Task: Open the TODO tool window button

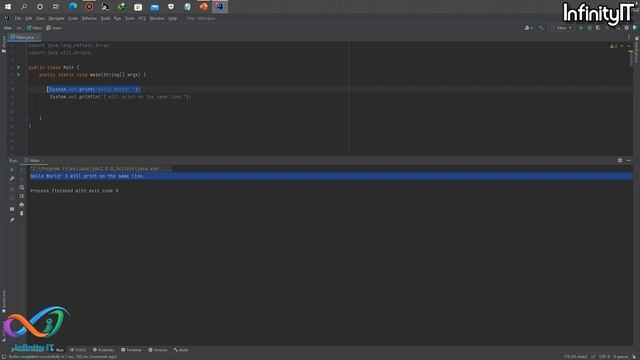Action: coord(78,350)
